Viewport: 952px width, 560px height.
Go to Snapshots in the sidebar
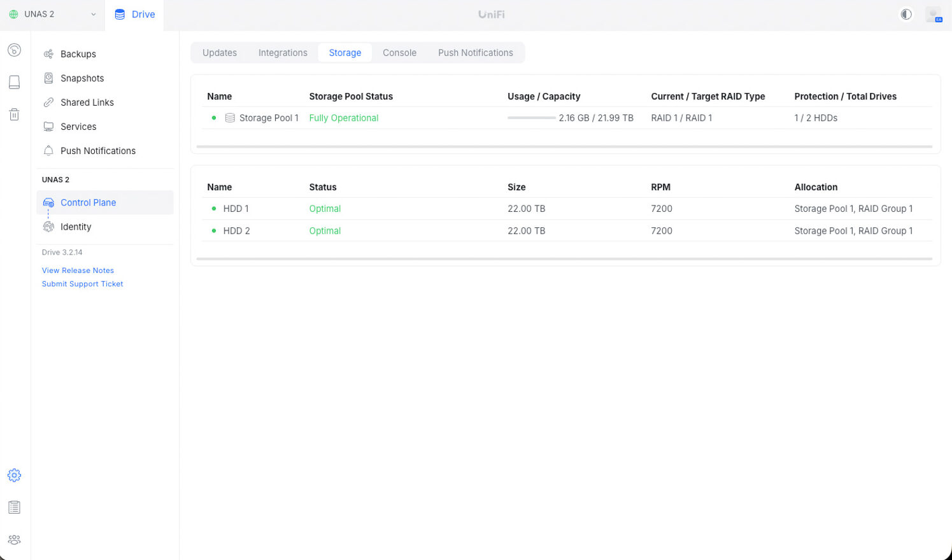[82, 78]
